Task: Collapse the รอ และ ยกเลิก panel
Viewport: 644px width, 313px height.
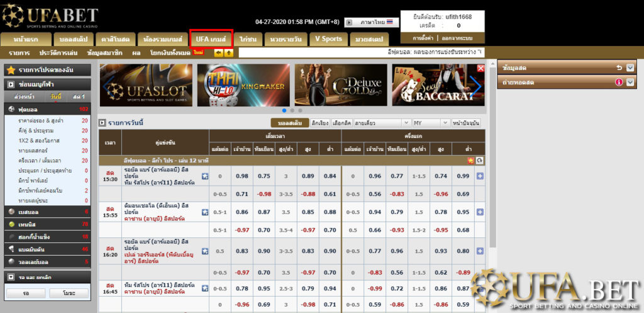Action: 11,278
